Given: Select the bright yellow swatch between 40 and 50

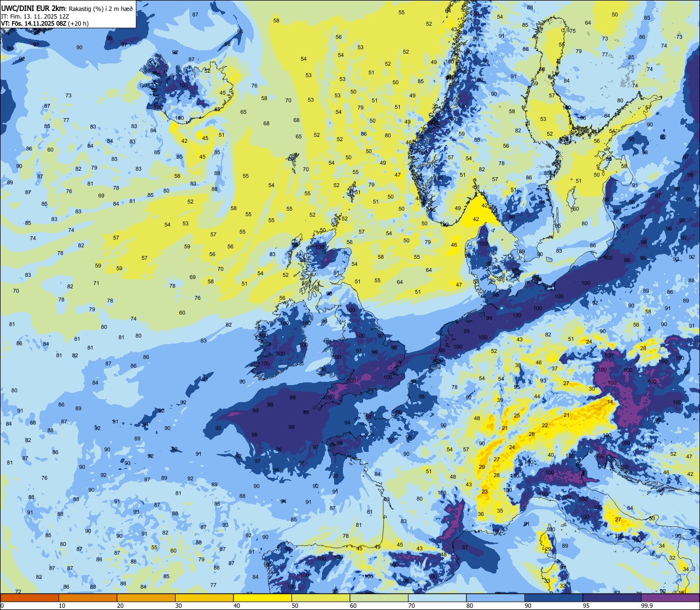Looking at the screenshot, I should (x=262, y=597).
